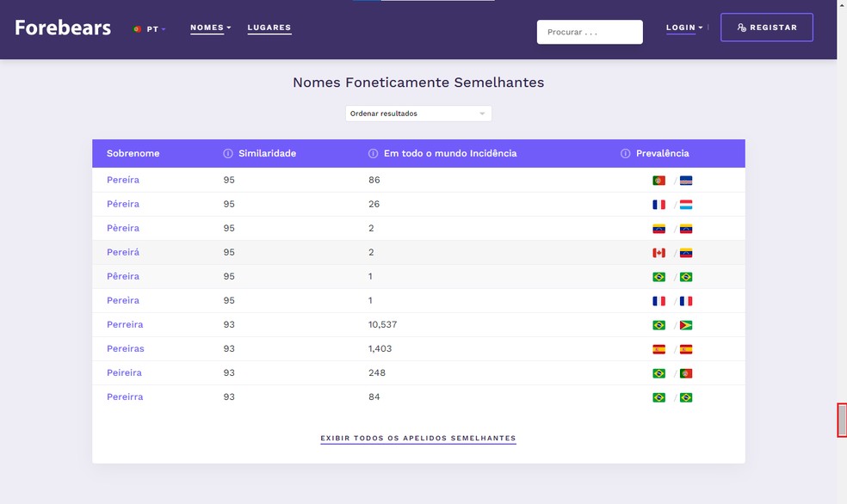Image resolution: width=847 pixels, height=504 pixels.
Task: Open the PT language selector
Action: [x=148, y=28]
